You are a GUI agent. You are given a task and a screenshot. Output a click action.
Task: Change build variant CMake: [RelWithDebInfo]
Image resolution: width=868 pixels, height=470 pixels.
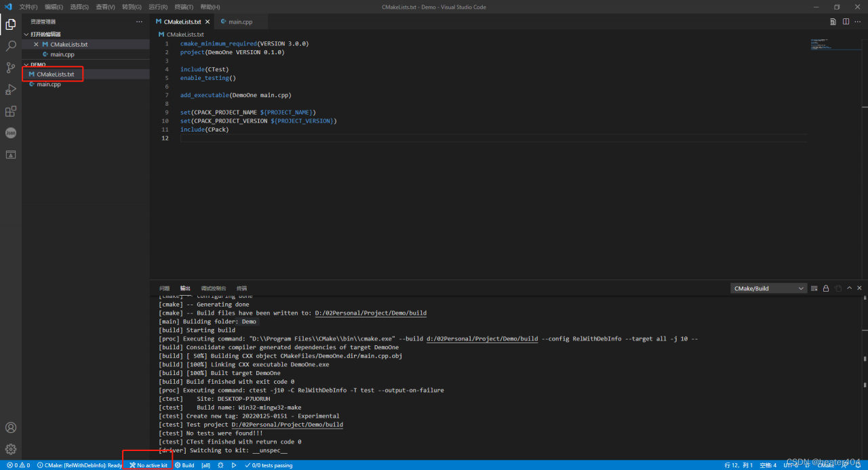pyautogui.click(x=80, y=465)
